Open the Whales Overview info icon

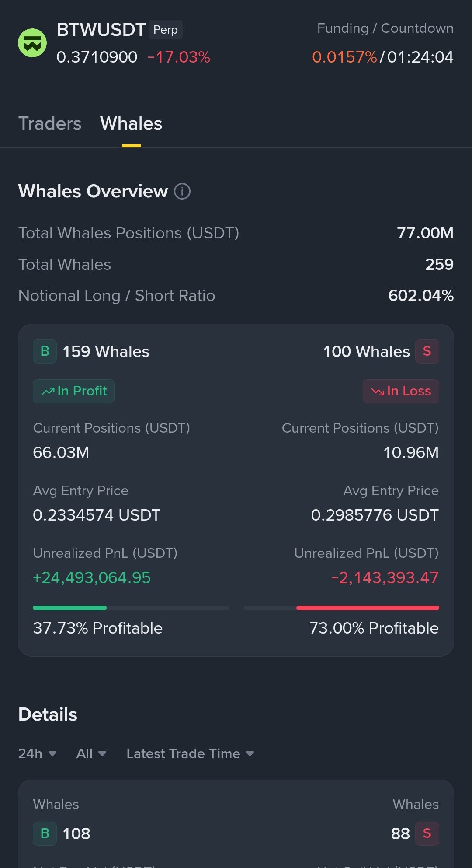[182, 191]
